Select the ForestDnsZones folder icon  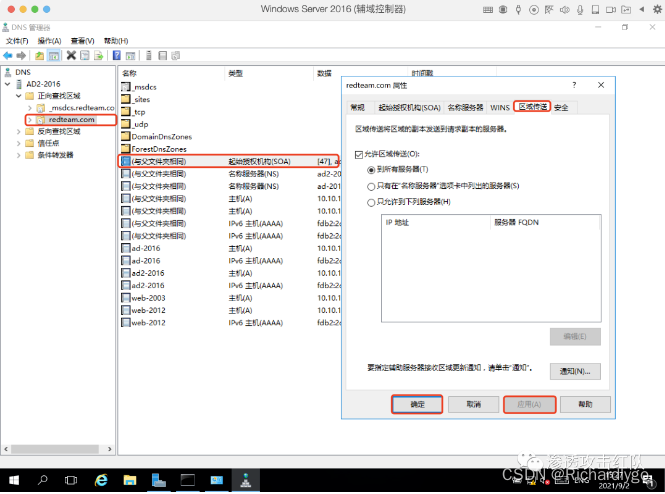pyautogui.click(x=126, y=149)
